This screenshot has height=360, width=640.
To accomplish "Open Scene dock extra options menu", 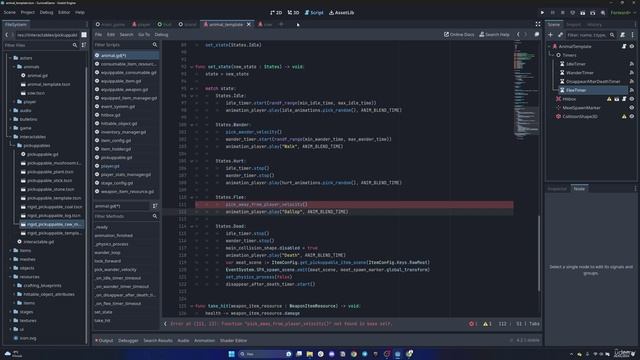I will (x=633, y=35).
